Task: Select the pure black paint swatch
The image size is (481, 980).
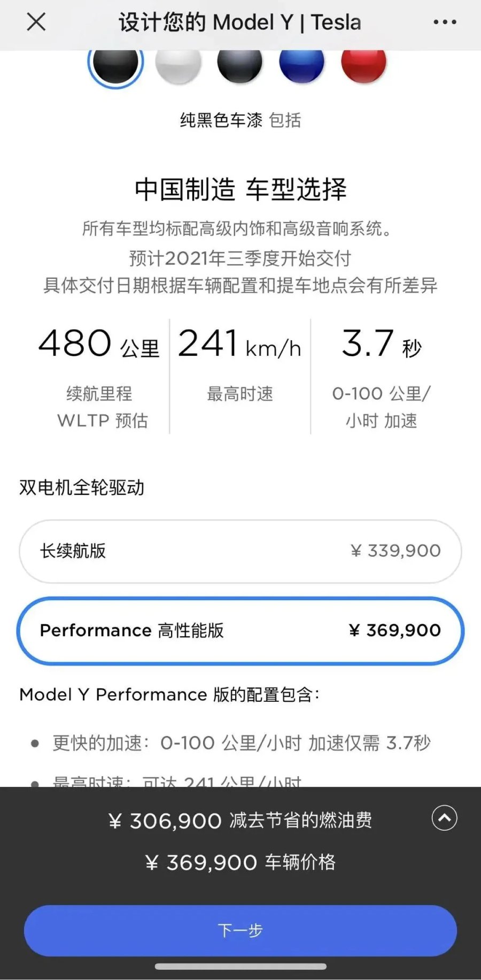Action: [115, 63]
